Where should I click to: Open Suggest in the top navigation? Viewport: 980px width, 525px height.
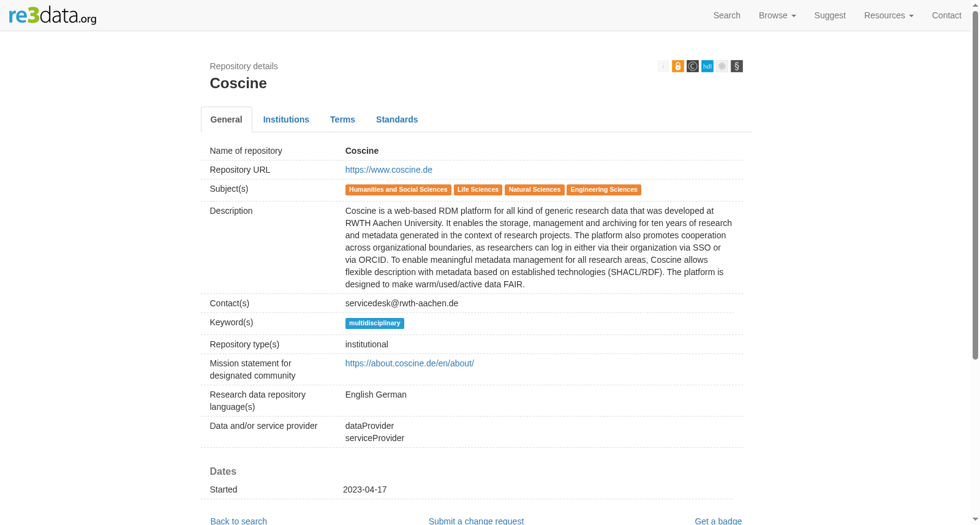click(x=830, y=15)
